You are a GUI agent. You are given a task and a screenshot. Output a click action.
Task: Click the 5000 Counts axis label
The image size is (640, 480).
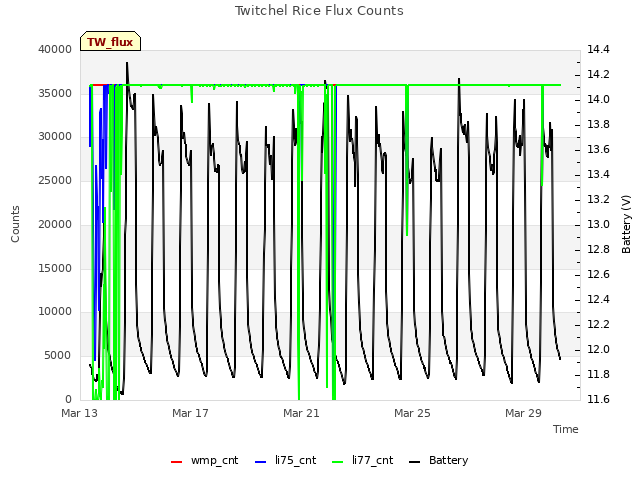coord(58,355)
